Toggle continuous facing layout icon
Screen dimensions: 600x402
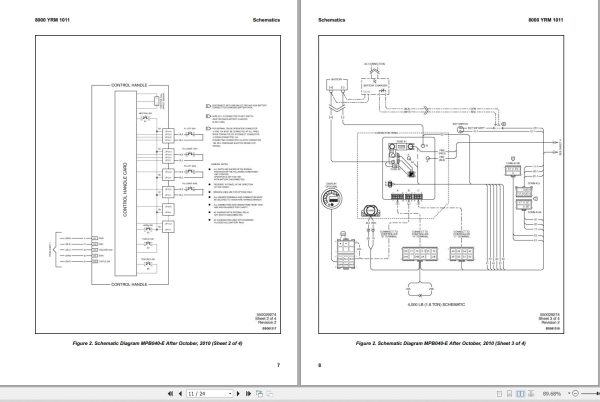point(531,394)
